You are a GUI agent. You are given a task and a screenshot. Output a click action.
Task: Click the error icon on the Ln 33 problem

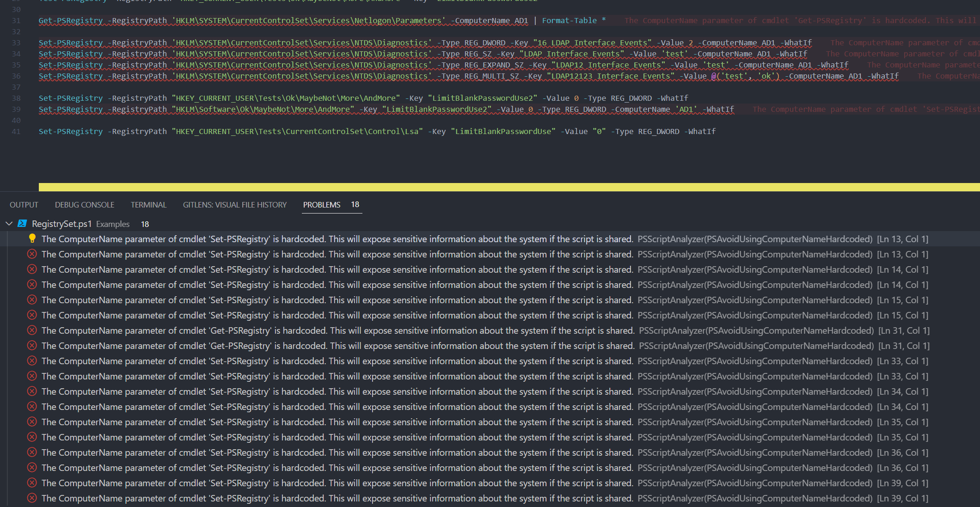click(32, 360)
